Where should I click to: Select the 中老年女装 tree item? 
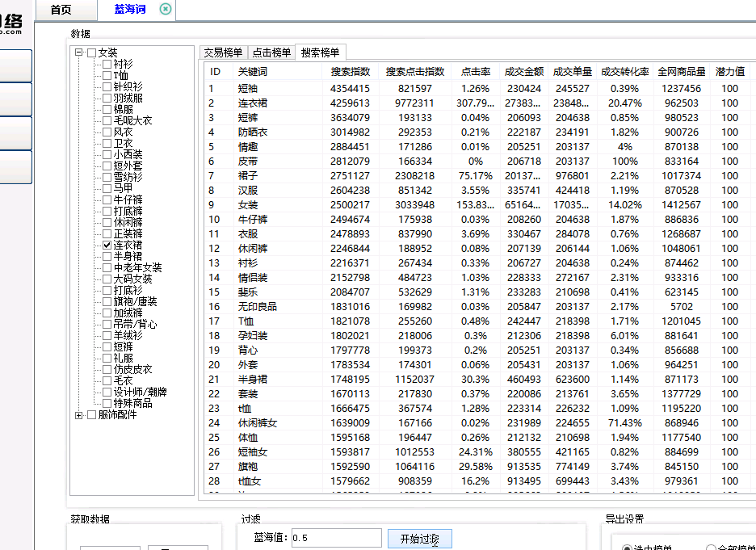coord(137,267)
